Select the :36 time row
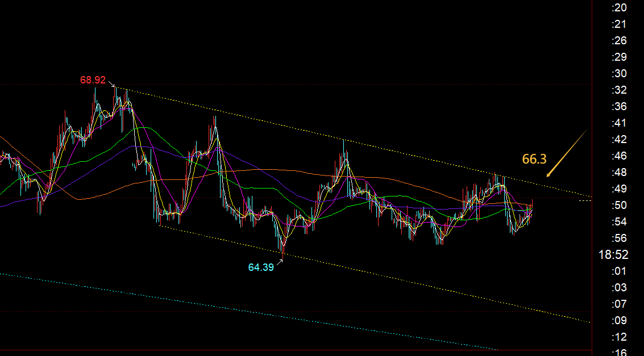This screenshot has width=644, height=356. click(x=619, y=107)
